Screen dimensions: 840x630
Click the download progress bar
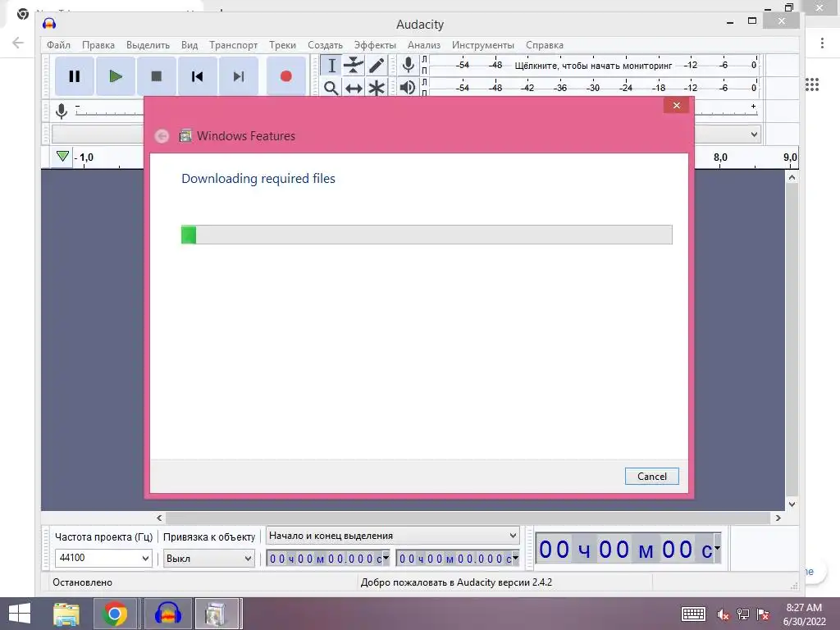[427, 235]
